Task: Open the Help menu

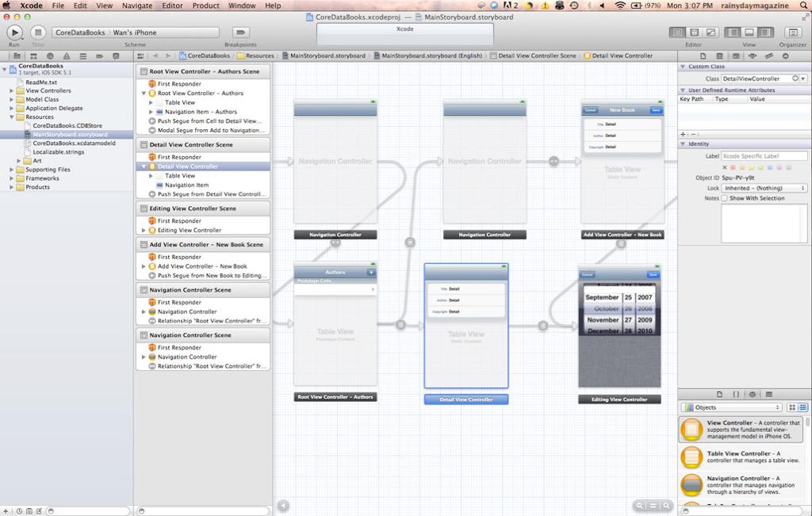Action: (273, 6)
